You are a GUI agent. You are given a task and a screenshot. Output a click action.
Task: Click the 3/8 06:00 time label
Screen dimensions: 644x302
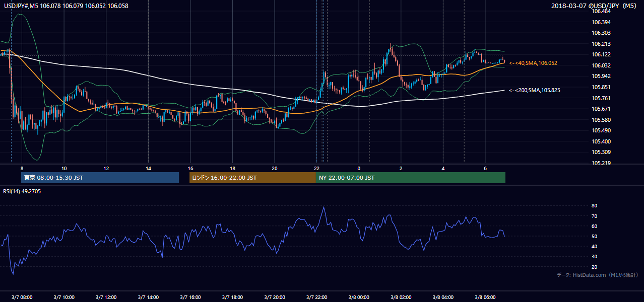tap(485, 297)
